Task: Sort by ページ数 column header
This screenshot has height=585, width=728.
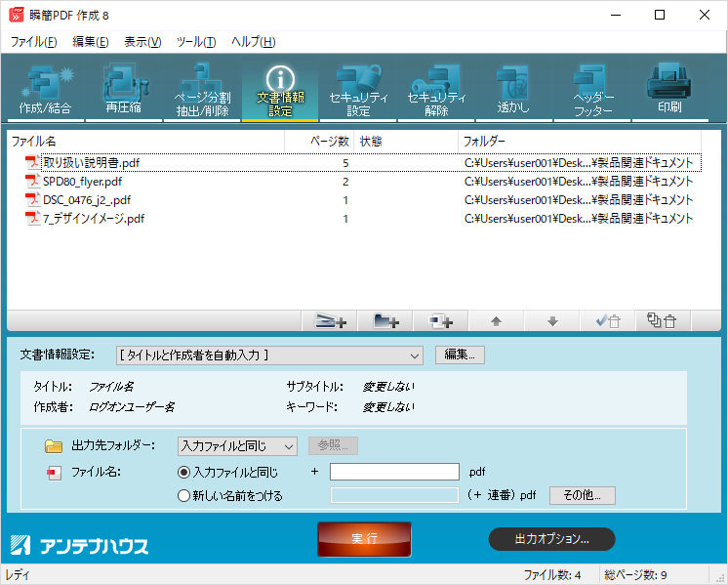Action: pos(319,142)
